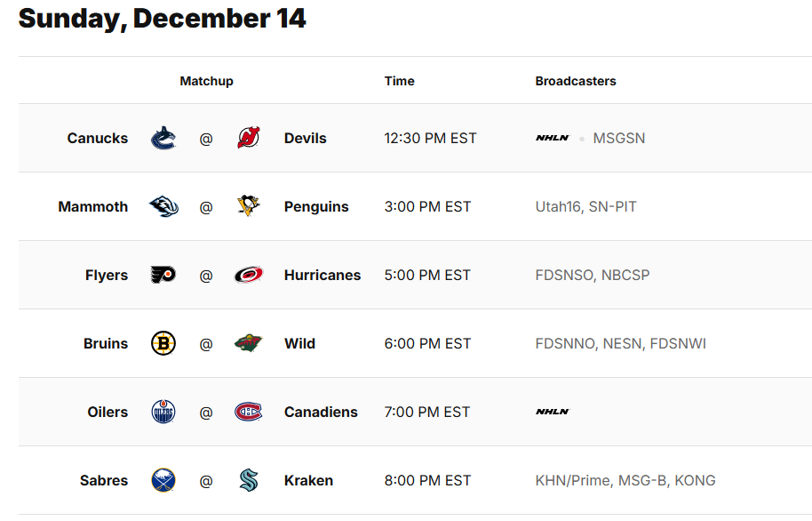Viewport: 812px width, 521px height.
Task: Select the Buffalo Sabres logo
Action: click(x=163, y=480)
